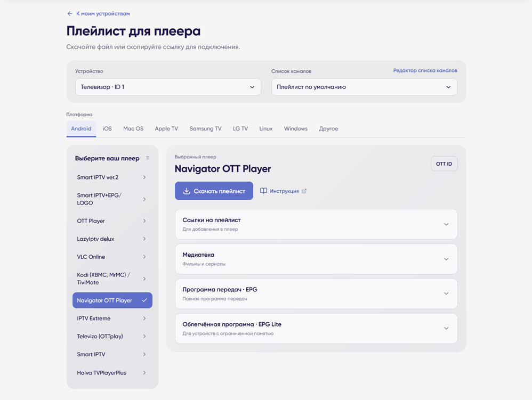Expand Облегчённая программа · EPG Lite section
Screen dimensions: 532x400
coord(316,329)
